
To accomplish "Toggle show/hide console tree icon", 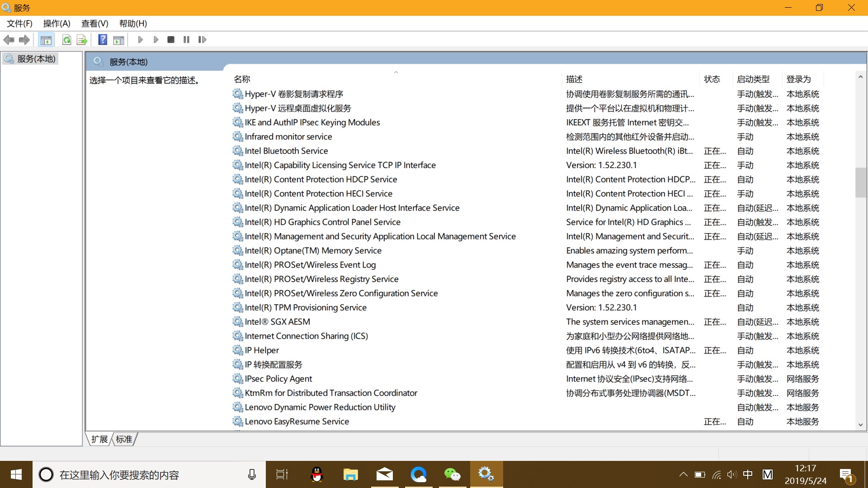I will (46, 40).
